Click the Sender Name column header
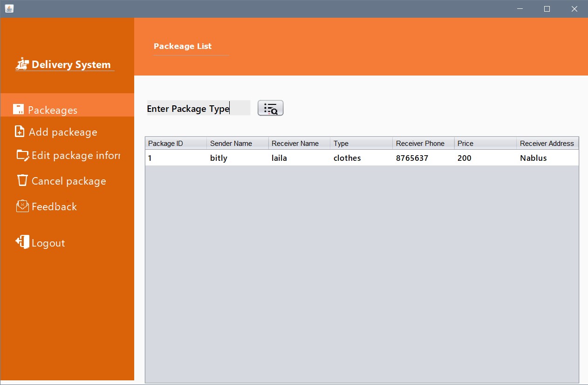This screenshot has width=588, height=385. 238,143
